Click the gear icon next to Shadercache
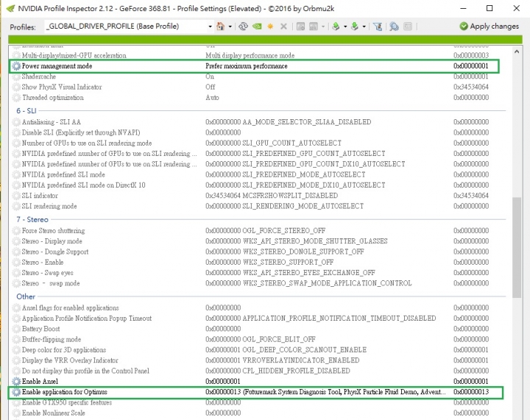 tap(16, 76)
